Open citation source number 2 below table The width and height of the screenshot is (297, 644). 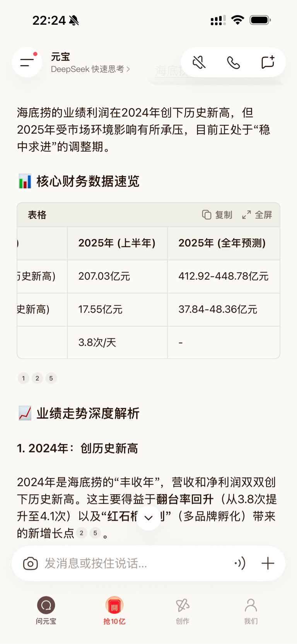pos(37,378)
